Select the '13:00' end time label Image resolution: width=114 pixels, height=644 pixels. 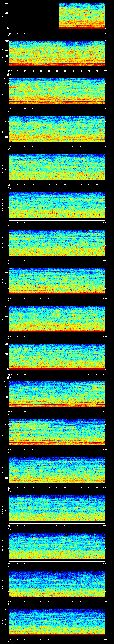point(105,336)
